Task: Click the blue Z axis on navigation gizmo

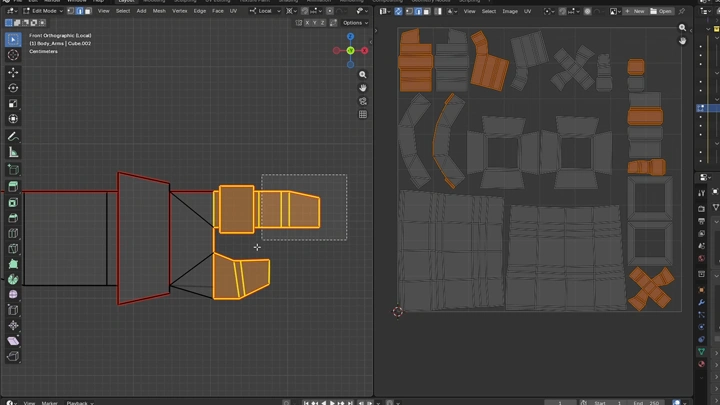Action: coord(350,36)
